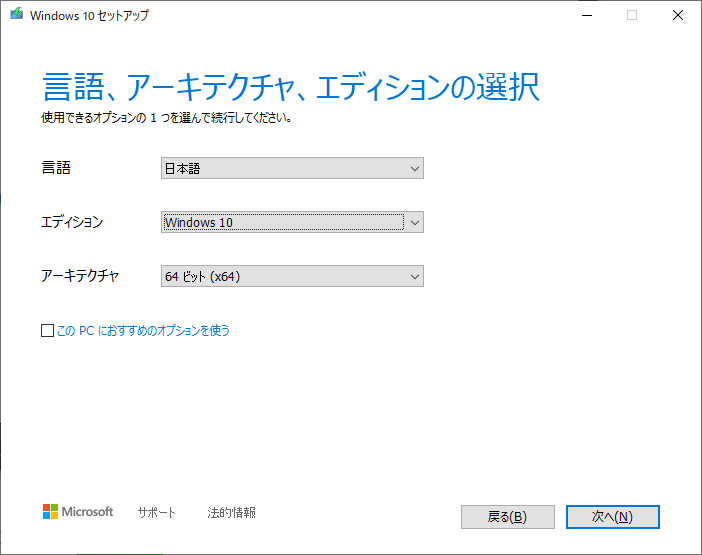Enable この PC におすすめのオプションを使う checkbox
Image resolution: width=702 pixels, height=555 pixels.
(x=47, y=331)
